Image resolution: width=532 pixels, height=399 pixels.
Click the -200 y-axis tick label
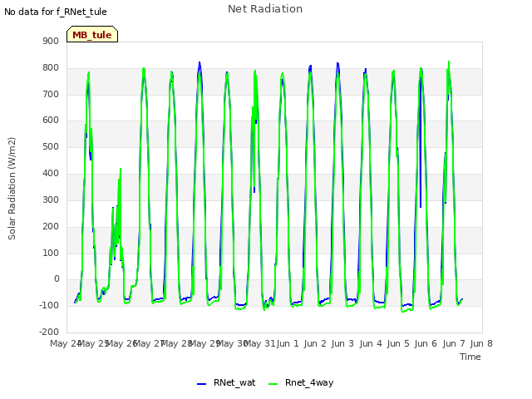pos(49,332)
